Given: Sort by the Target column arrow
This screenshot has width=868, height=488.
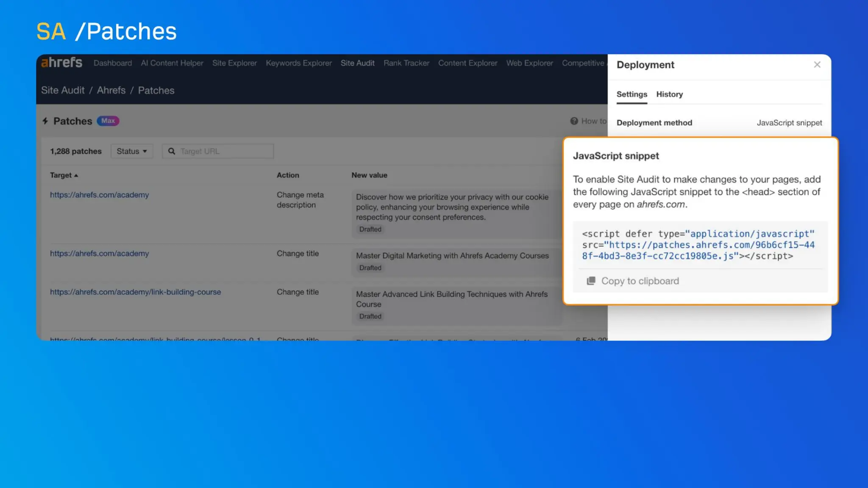Looking at the screenshot, I should [76, 175].
